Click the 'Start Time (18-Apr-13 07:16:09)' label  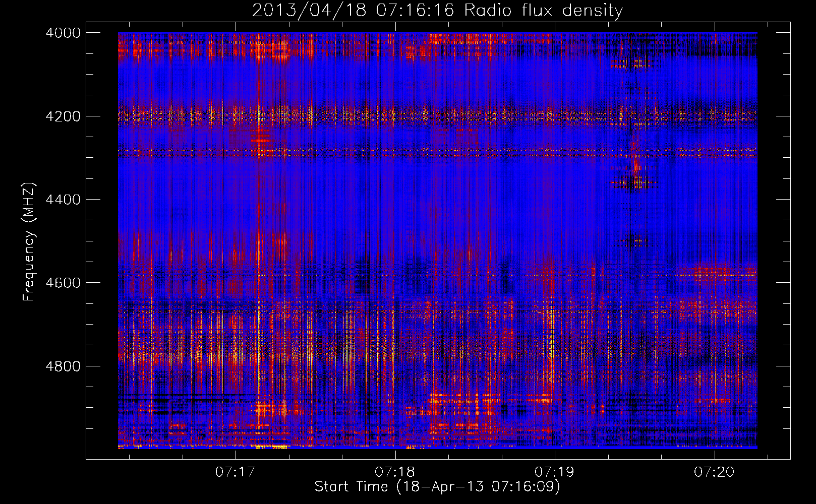(x=437, y=487)
